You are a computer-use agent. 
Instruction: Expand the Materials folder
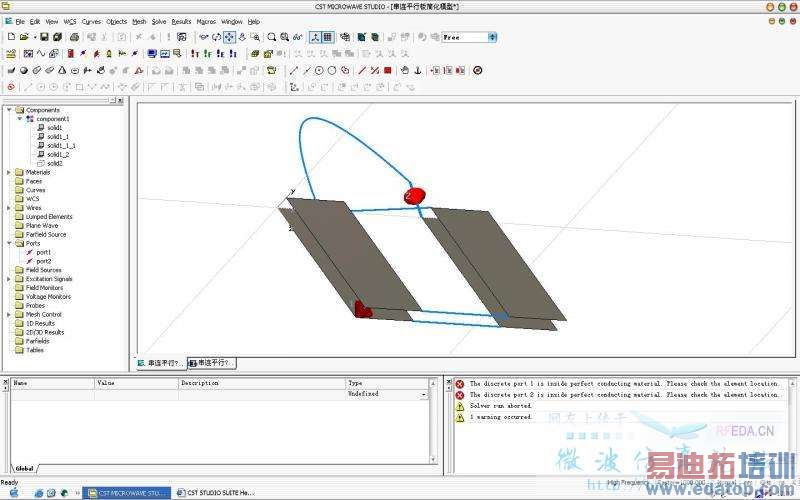9,172
